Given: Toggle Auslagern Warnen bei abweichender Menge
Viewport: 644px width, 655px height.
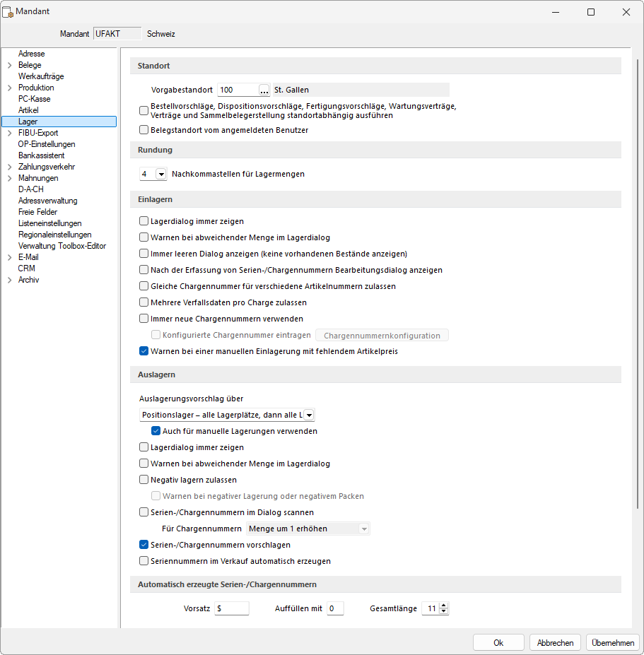Looking at the screenshot, I should click(x=144, y=464).
